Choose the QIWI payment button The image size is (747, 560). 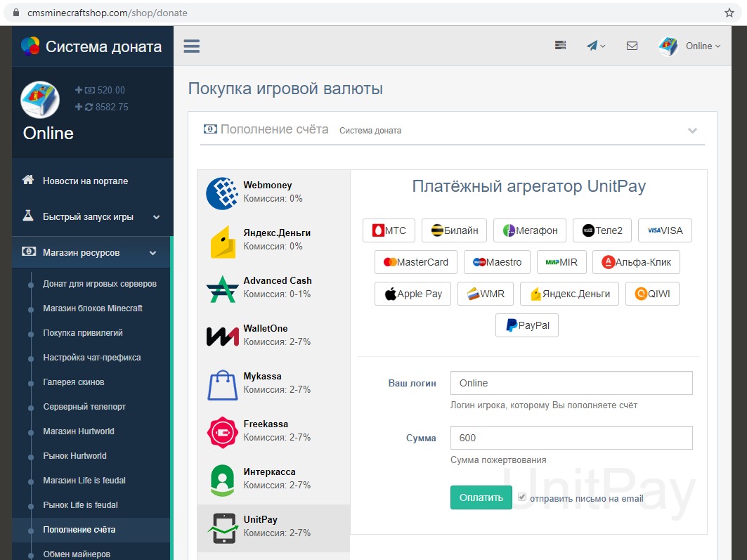652,294
